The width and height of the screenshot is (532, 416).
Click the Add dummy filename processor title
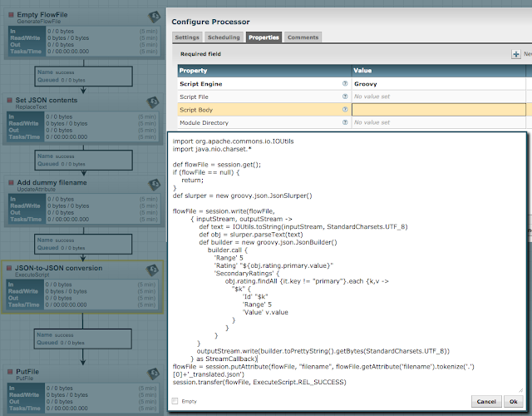point(52,182)
